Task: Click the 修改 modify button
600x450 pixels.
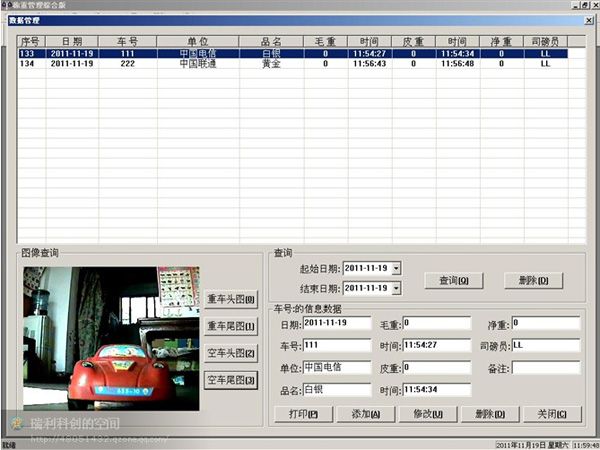Action: (423, 414)
